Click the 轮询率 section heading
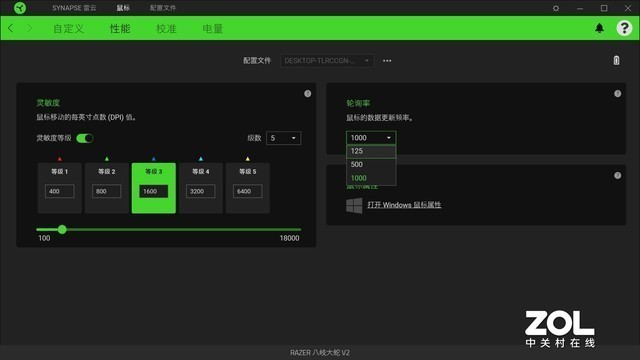 click(x=358, y=103)
